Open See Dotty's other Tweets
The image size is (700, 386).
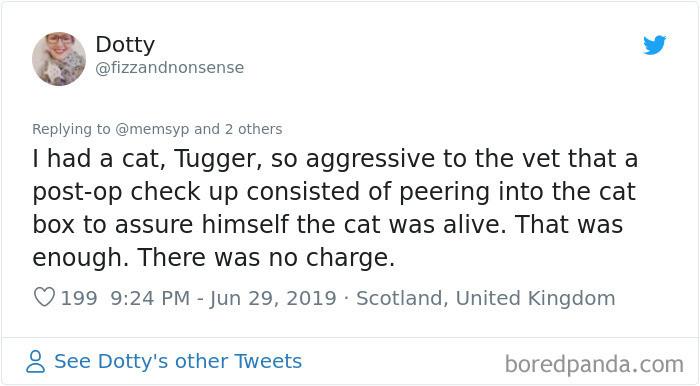178,361
